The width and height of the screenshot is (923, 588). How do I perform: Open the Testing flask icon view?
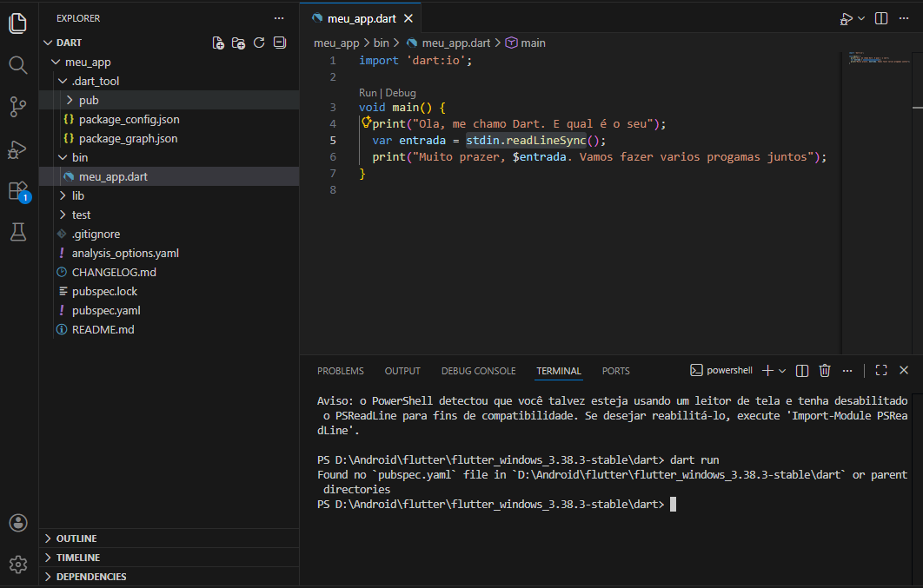(x=18, y=232)
